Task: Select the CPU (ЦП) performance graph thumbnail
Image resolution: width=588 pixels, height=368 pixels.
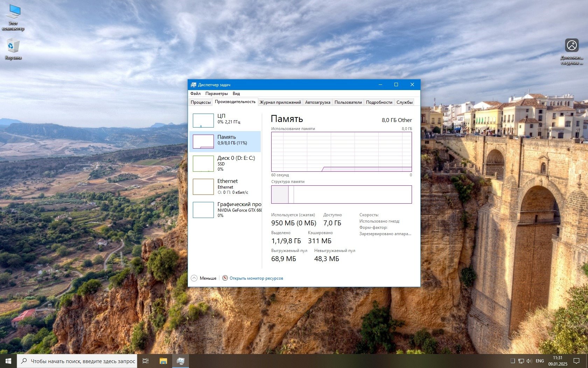Action: coord(203,121)
